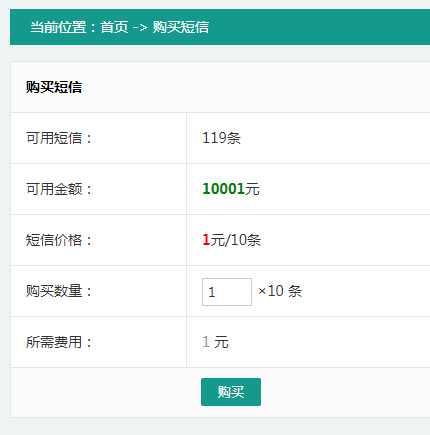Click the green breadcrumb header bar

coord(220,27)
